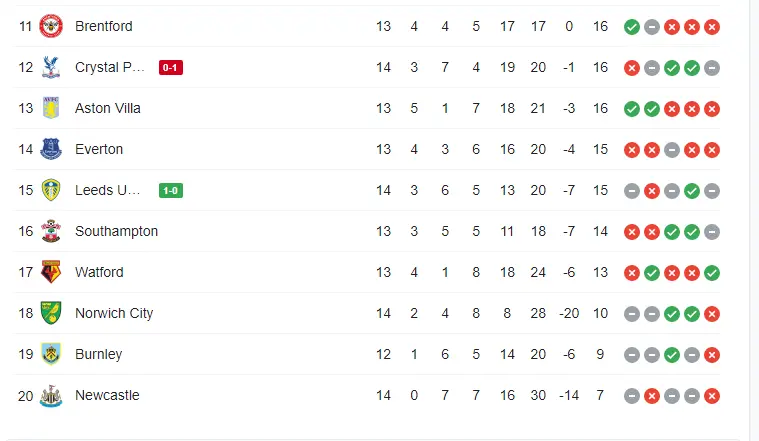Open Crystal Palace's live 0-1 score badge
759x441 pixels.
pyautogui.click(x=170, y=68)
